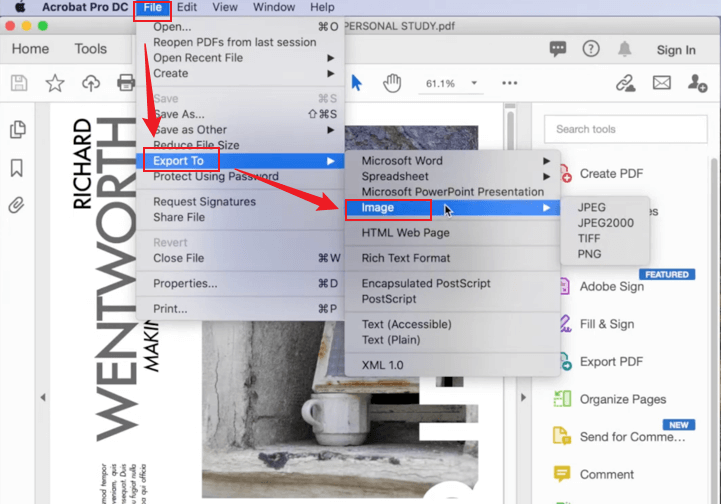The height and width of the screenshot is (504, 721).
Task: Open the View menu
Action: 225,7
